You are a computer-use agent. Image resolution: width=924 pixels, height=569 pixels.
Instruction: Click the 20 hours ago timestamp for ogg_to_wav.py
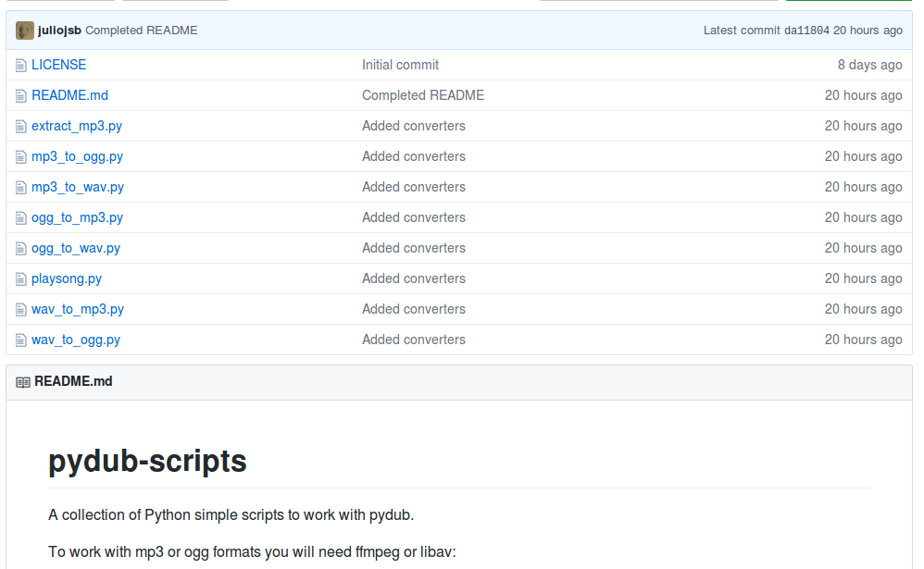[x=863, y=249]
